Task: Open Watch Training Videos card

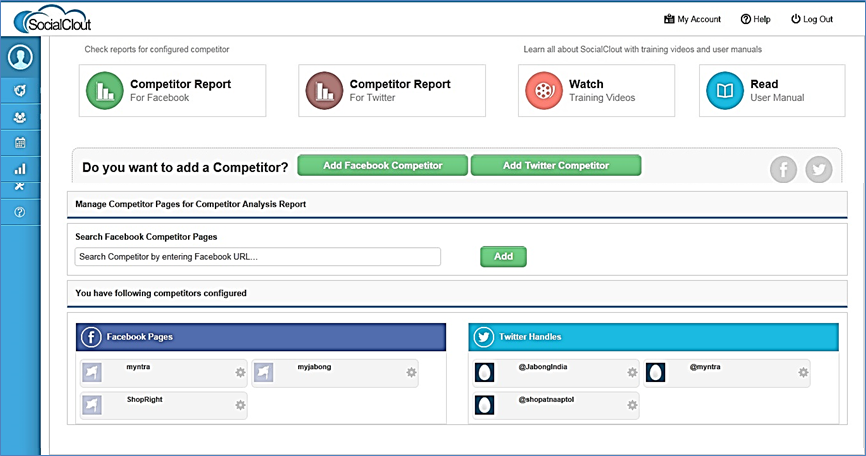Action: tap(596, 91)
